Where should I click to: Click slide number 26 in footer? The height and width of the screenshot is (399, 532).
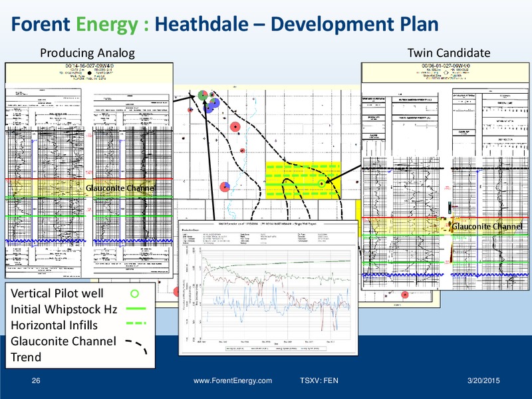[36, 380]
